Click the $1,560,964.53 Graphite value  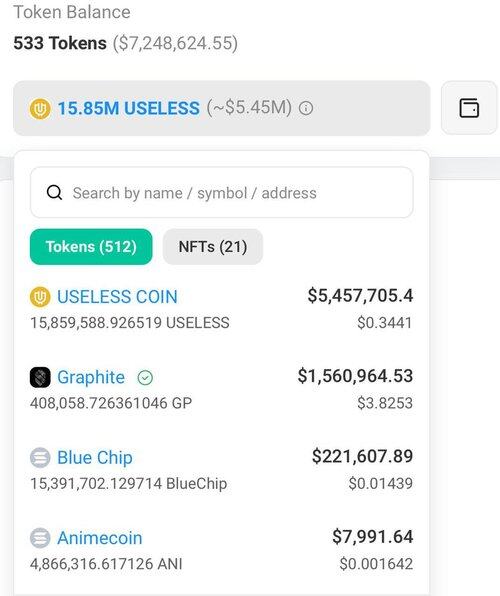click(355, 376)
